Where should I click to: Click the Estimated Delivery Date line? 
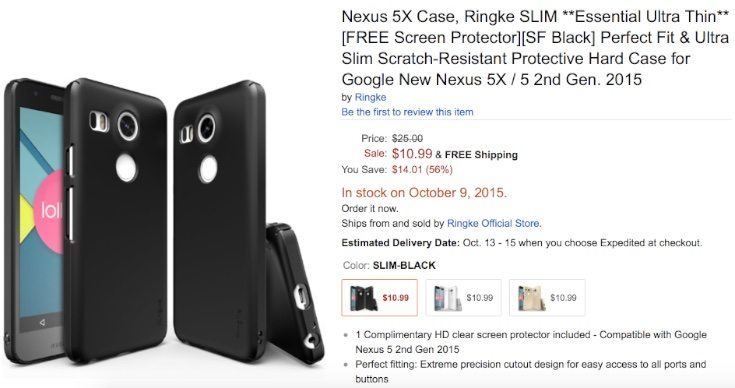coord(522,243)
